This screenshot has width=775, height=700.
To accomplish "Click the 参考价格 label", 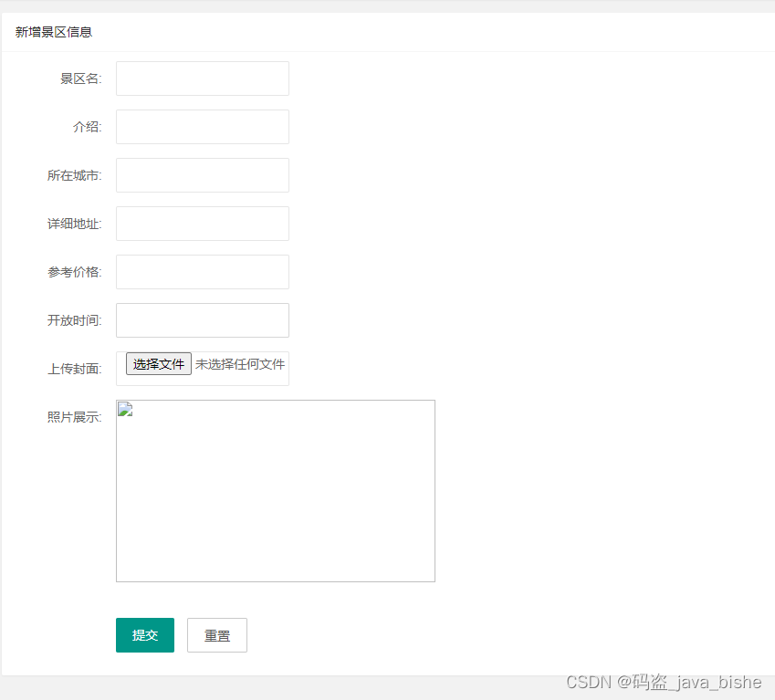I will [x=75, y=272].
